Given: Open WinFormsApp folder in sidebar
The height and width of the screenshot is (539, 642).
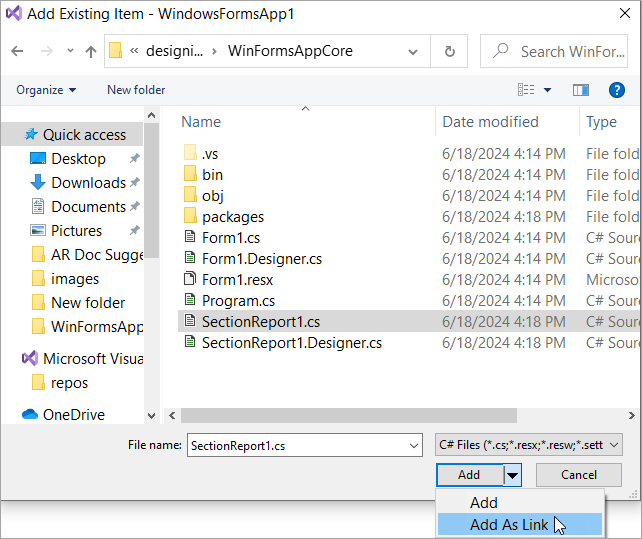Looking at the screenshot, I should [x=87, y=327].
